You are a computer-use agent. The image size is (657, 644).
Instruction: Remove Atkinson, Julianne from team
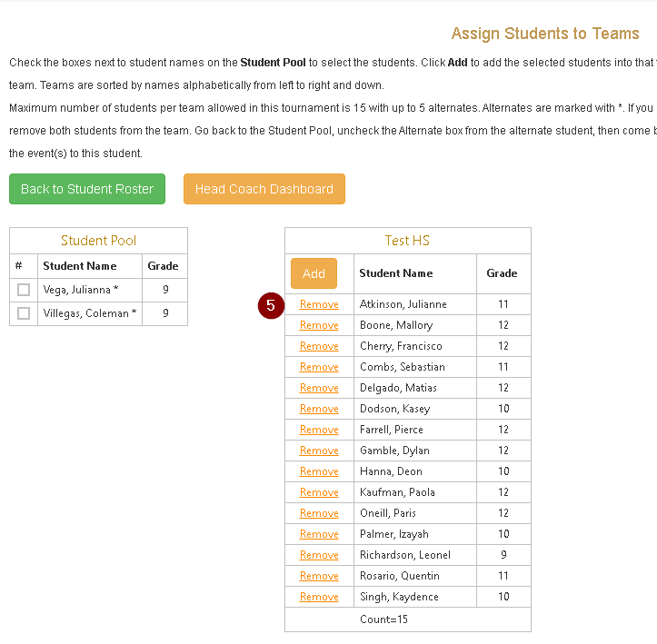tap(319, 304)
